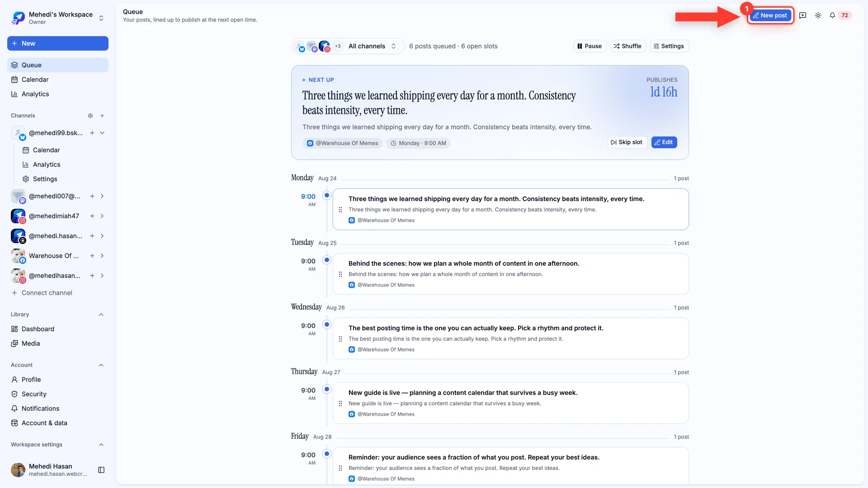Collapse the Library section

(x=101, y=314)
